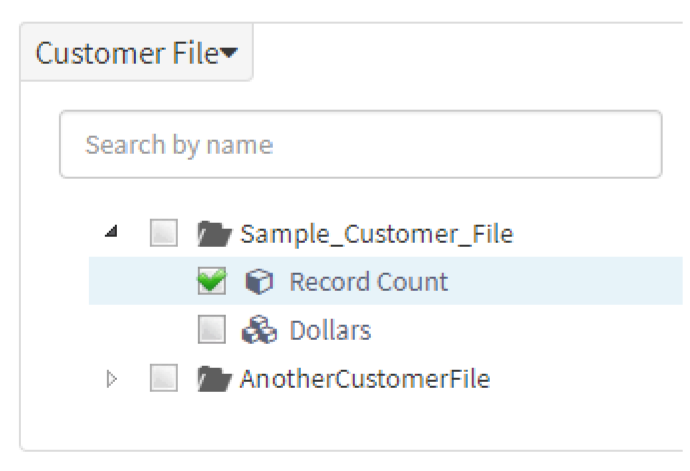
Task: Select the Sample_Customer_File label
Action: [377, 234]
